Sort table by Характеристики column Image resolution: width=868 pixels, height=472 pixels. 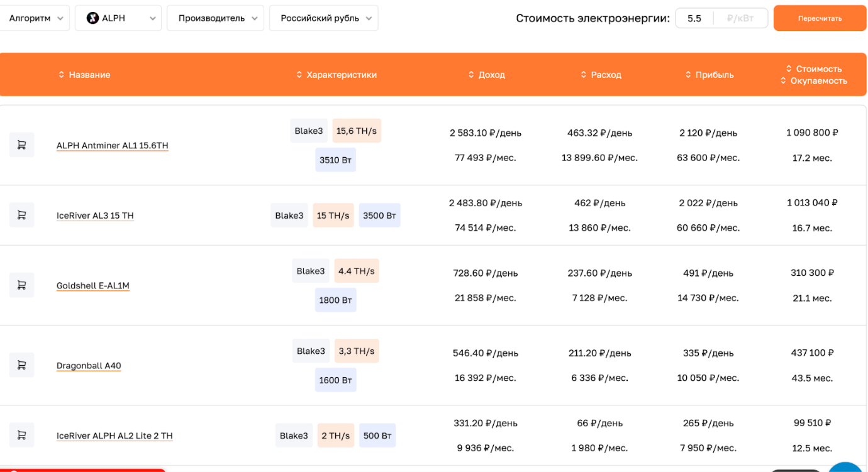(x=337, y=75)
